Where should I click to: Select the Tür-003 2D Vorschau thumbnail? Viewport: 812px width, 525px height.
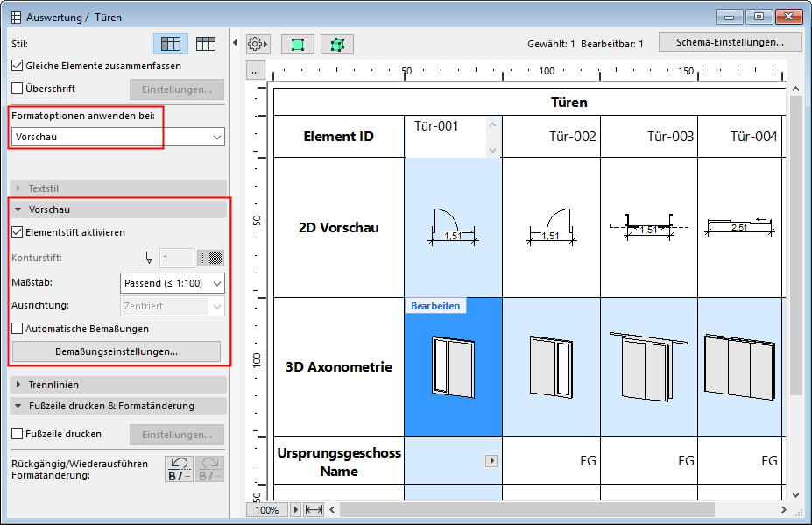(x=649, y=226)
